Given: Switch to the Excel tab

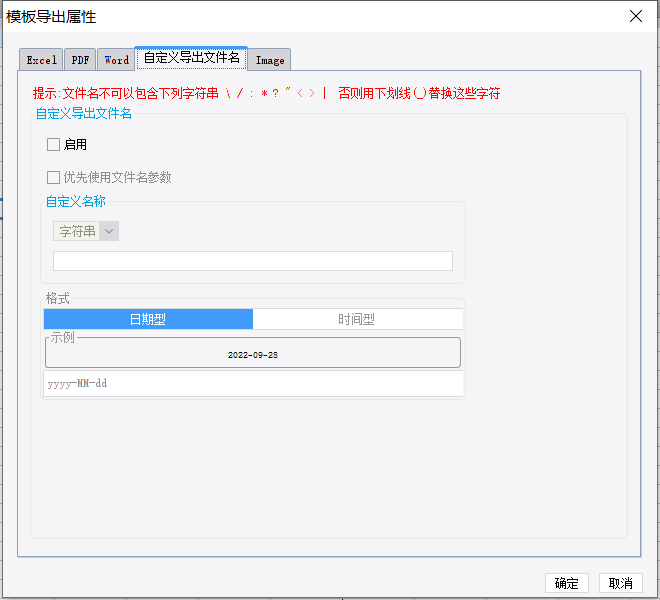Looking at the screenshot, I should point(41,60).
